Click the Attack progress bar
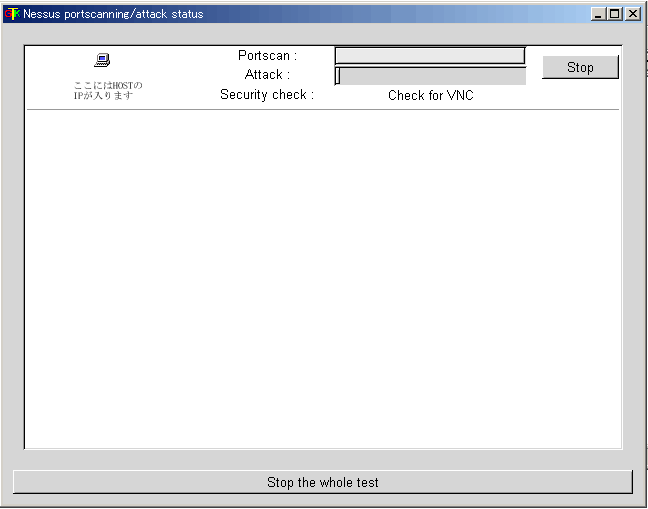The height and width of the screenshot is (509, 648). [430, 76]
